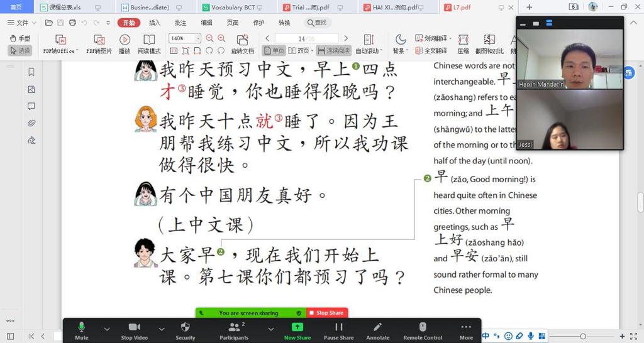Screen dimensions: 644x343
Task: Click the zoom out magnifier icon
Action: click(209, 38)
